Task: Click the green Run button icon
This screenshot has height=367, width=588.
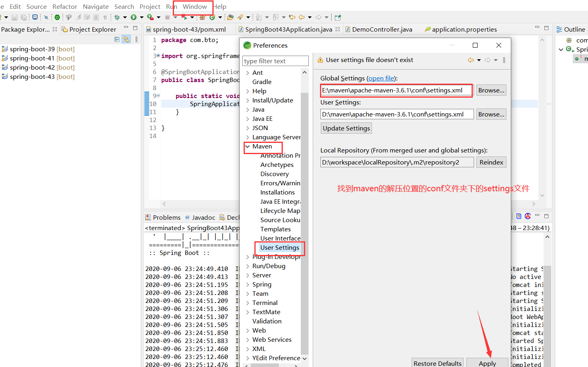Action: click(134, 17)
